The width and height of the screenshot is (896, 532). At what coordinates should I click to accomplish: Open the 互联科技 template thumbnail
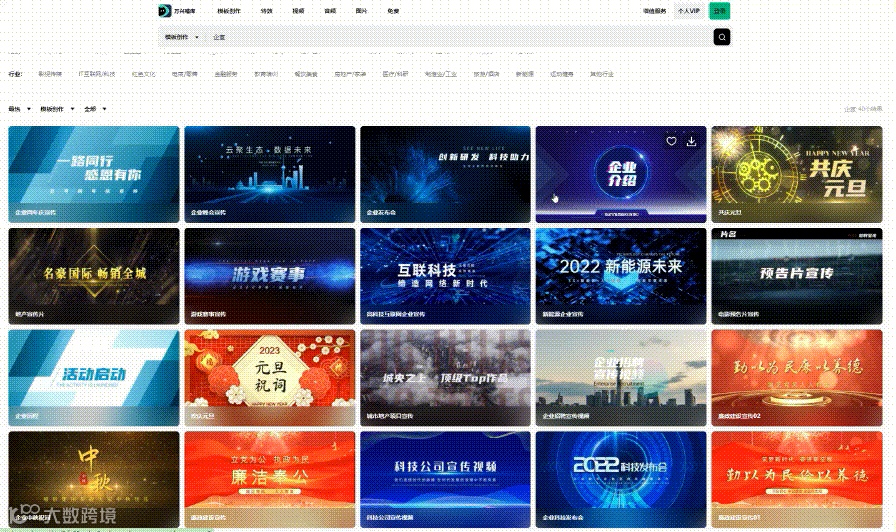pos(445,276)
